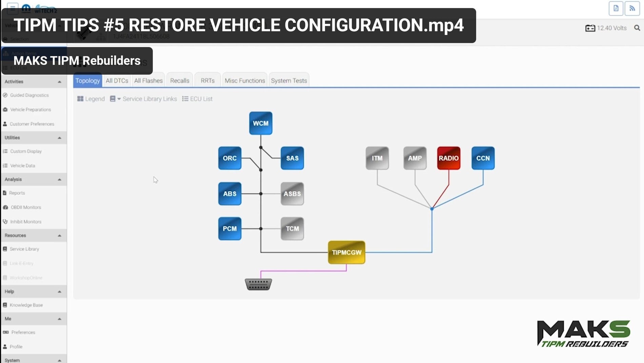
Task: Select the yellow TIPMCGW gateway node
Action: [x=346, y=252]
